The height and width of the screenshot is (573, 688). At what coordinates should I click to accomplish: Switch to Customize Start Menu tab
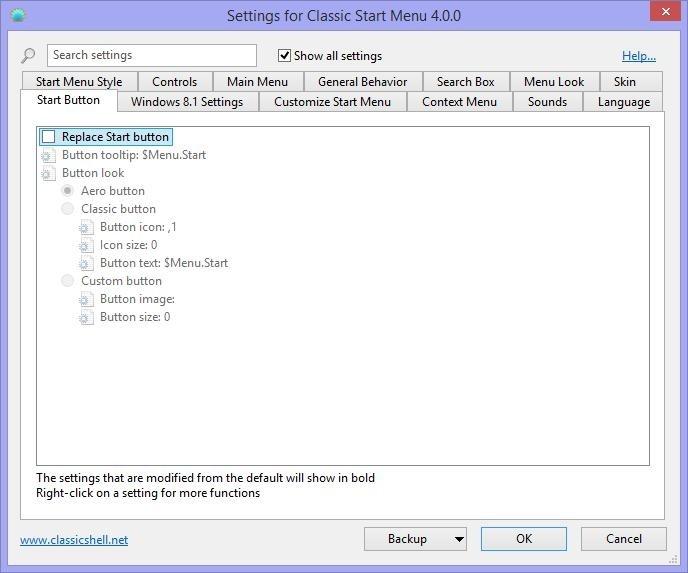[x=333, y=102]
